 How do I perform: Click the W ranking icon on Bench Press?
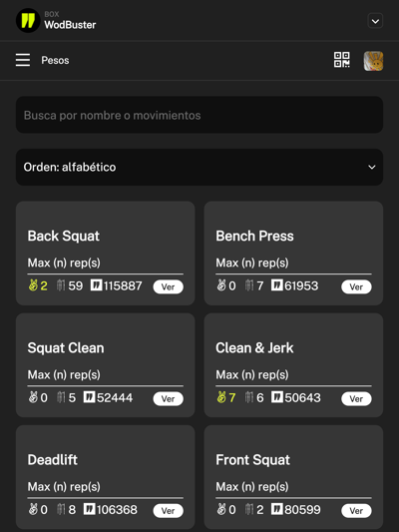[276, 285]
